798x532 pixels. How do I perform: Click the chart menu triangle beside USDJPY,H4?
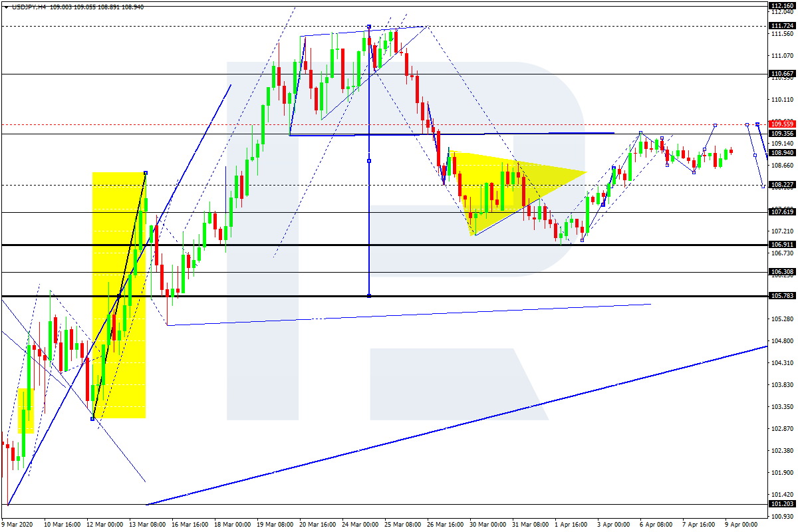tap(6, 6)
